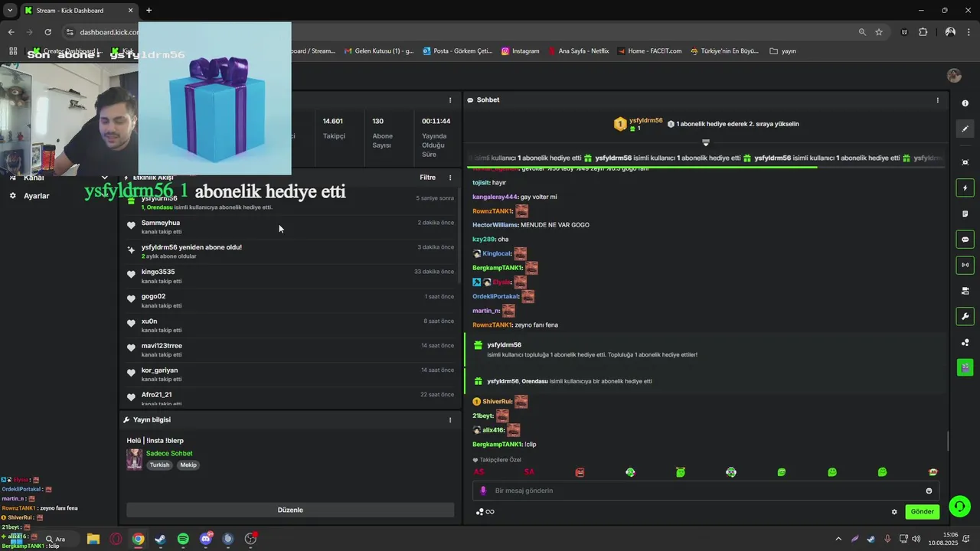Insert the red SA emote
Viewport: 980px width, 551px height.
pos(529,472)
